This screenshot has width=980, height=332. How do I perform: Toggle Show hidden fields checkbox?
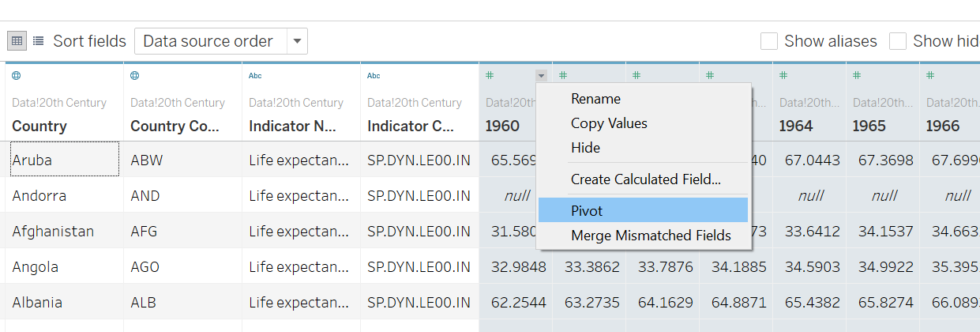point(897,41)
